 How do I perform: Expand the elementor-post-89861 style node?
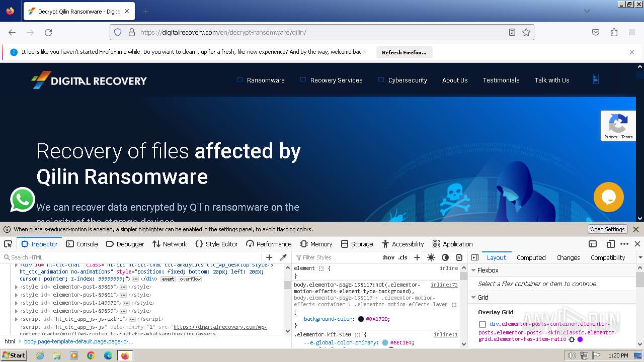tap(17, 295)
